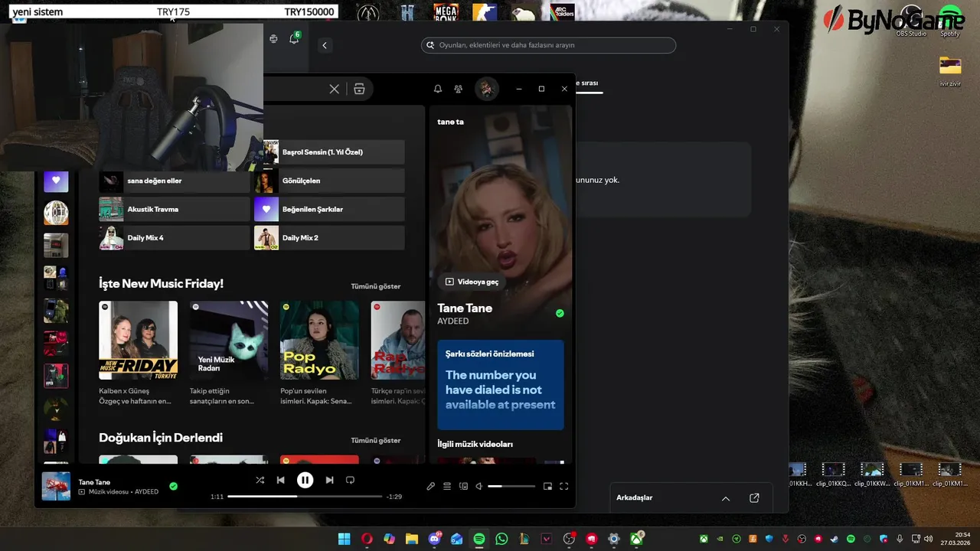Screen dimensions: 980x551
Task: Pause the Tane Tane playback
Action: click(x=305, y=480)
